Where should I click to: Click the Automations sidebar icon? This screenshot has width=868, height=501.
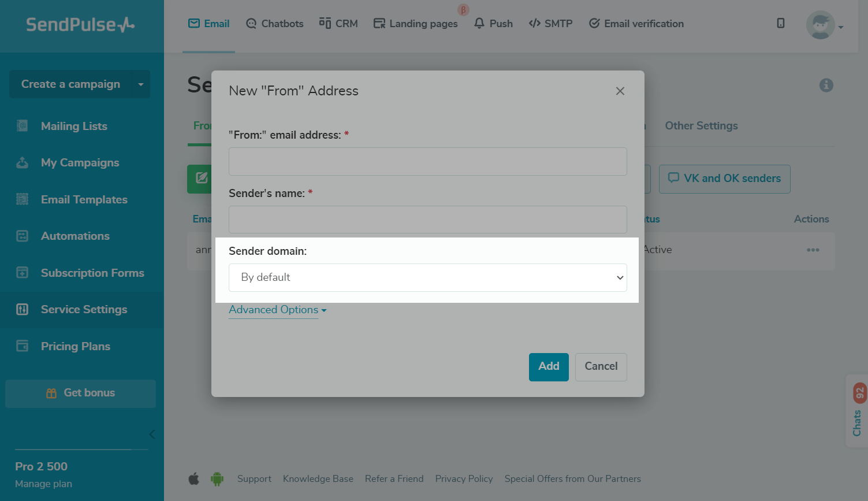click(22, 236)
